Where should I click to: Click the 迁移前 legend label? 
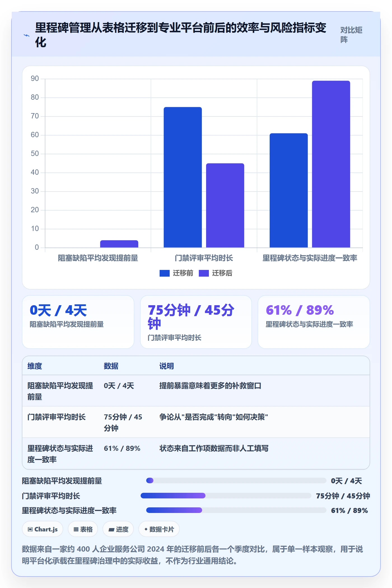(183, 273)
